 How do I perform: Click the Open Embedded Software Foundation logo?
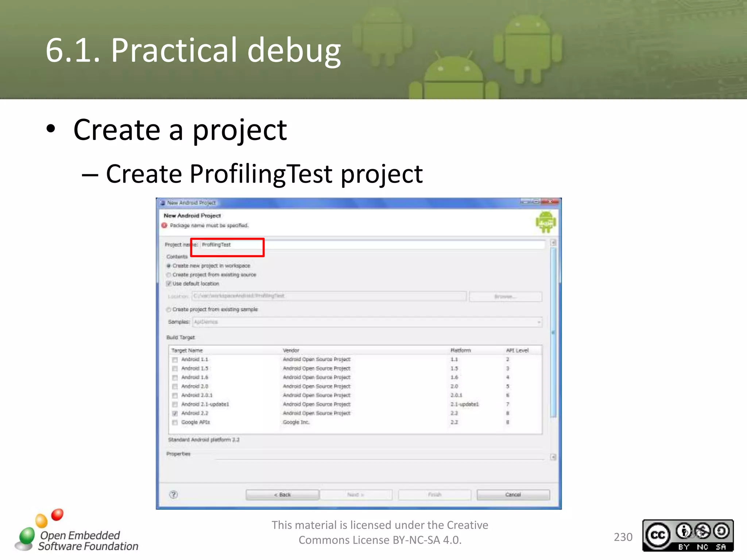coord(77,531)
